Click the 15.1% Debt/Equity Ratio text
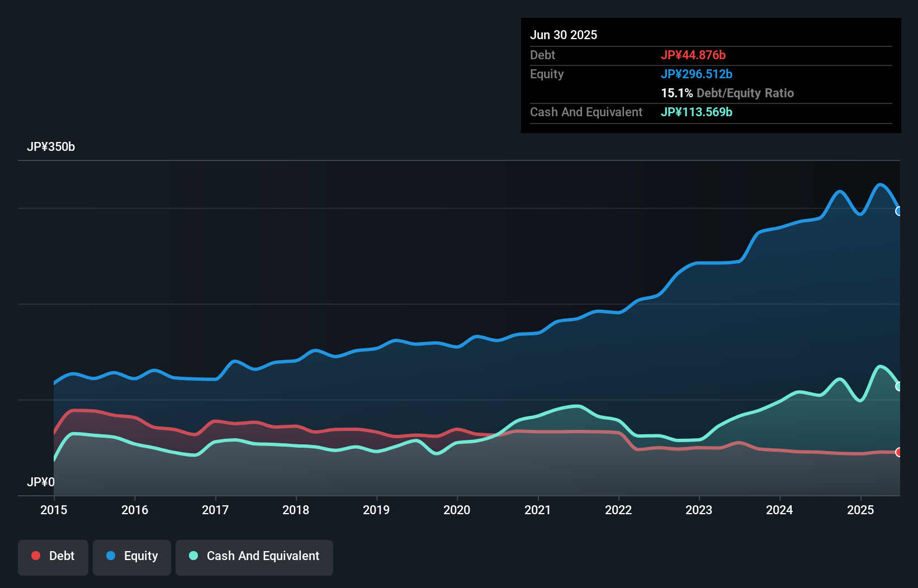Viewport: 918px width, 588px height. [x=727, y=93]
